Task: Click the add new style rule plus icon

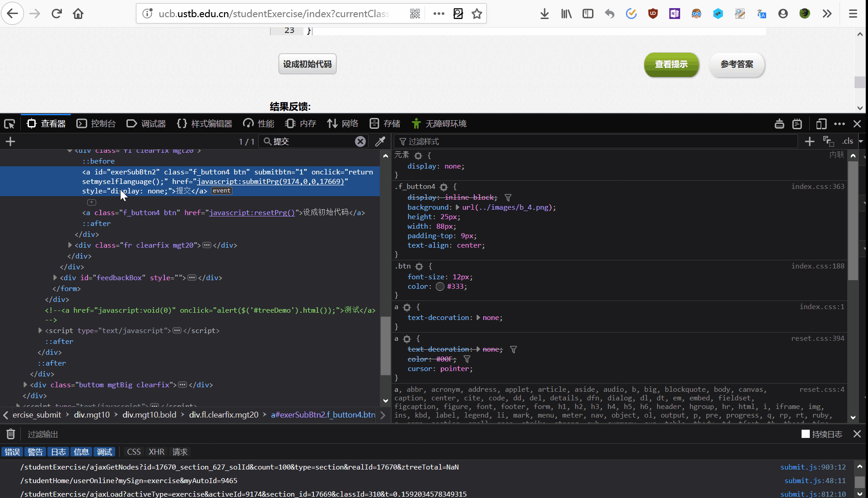Action: pos(809,141)
